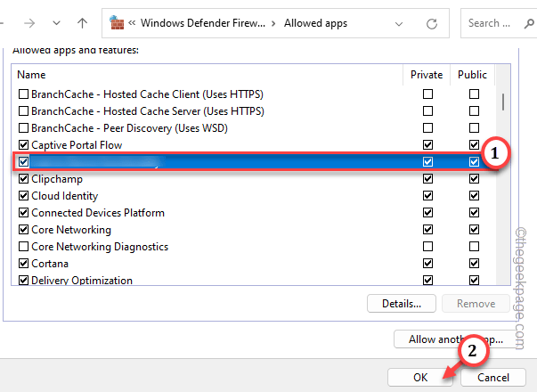This screenshot has width=537, height=392.
Task: Click the OK button
Action: point(420,377)
